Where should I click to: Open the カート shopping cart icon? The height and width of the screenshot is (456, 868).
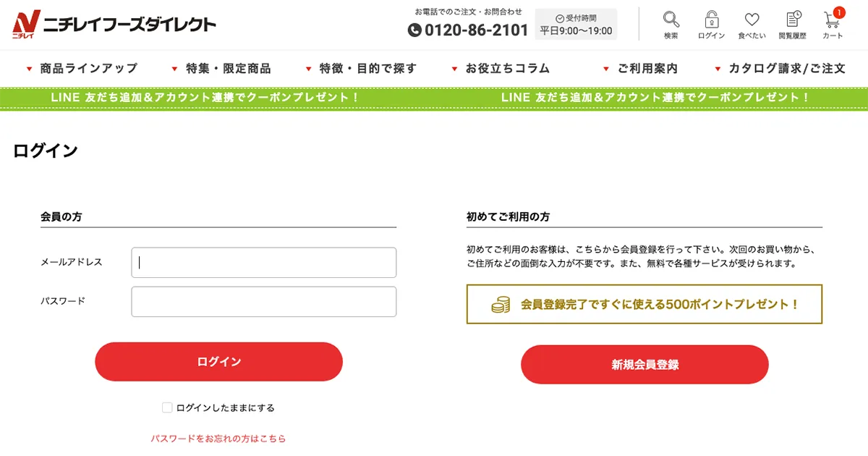tap(832, 22)
